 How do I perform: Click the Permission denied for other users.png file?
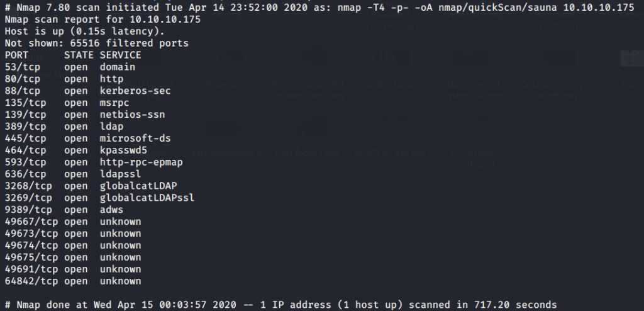[x=308, y=90]
